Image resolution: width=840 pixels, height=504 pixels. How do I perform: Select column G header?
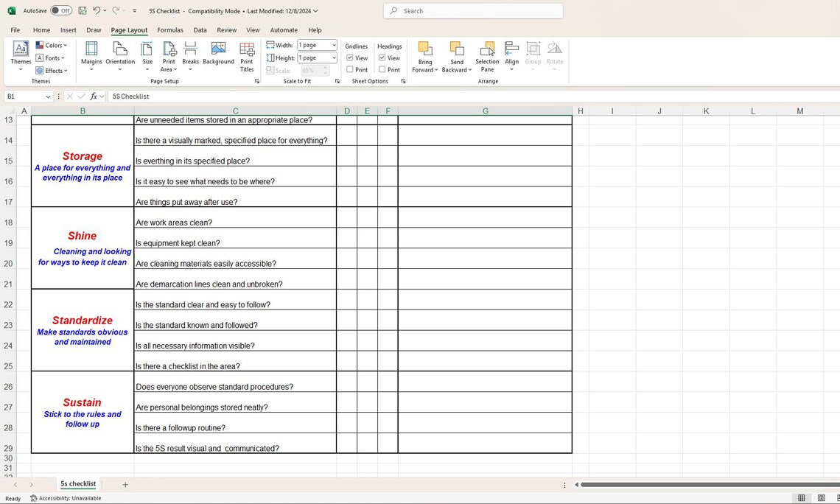(485, 111)
